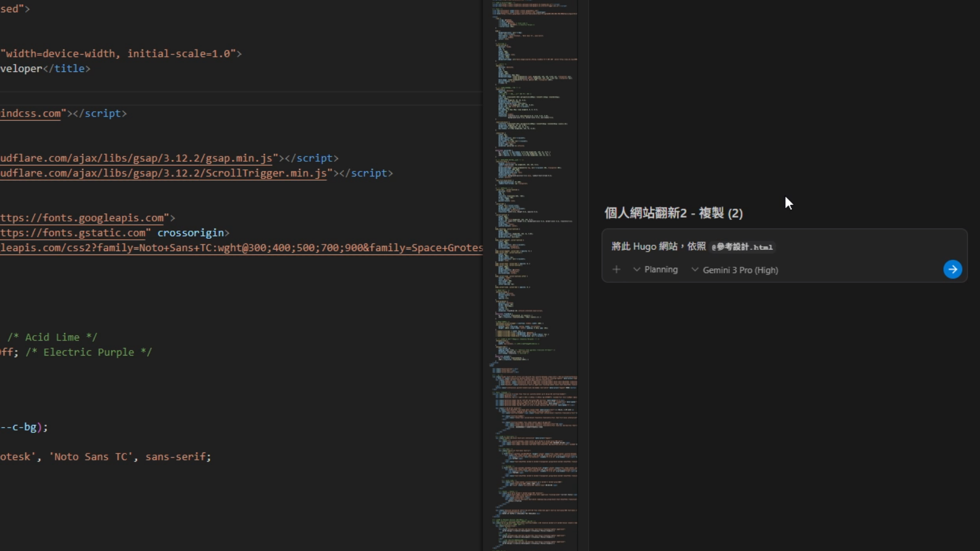Open the ScrollTrigger.min.js cdn link

coord(163,173)
